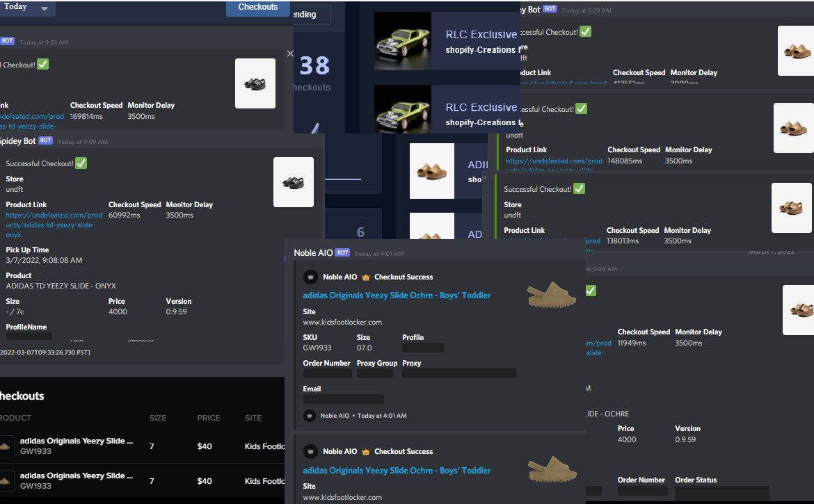Click the '38' checkouts counter

(x=314, y=66)
